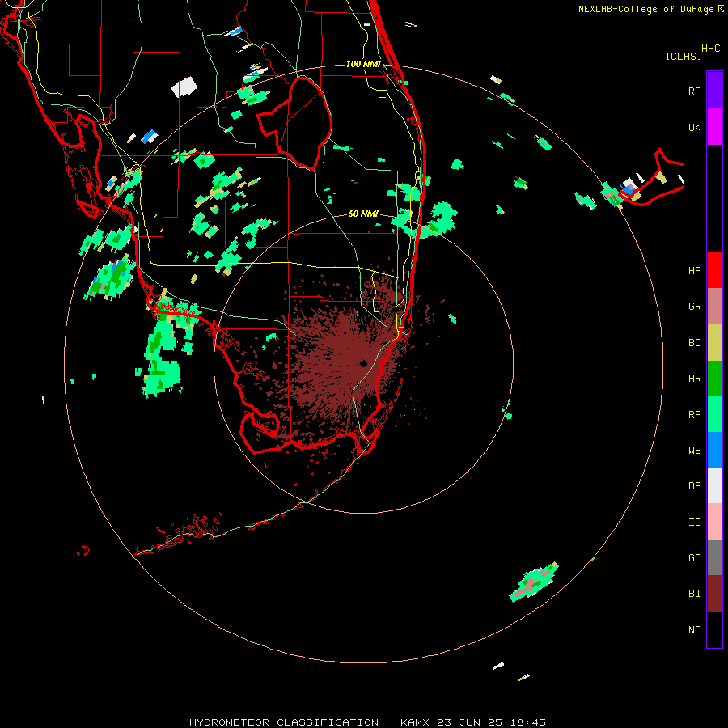Viewport: 728px width, 728px height.
Task: Click the black radar site dot
Action: (363, 363)
